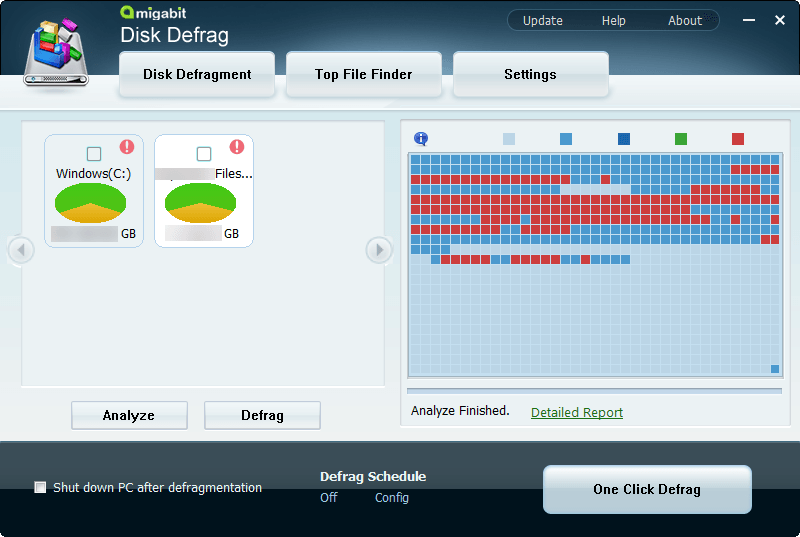The height and width of the screenshot is (537, 800).
Task: Click the Defrag Schedule heading
Action: coord(373,476)
